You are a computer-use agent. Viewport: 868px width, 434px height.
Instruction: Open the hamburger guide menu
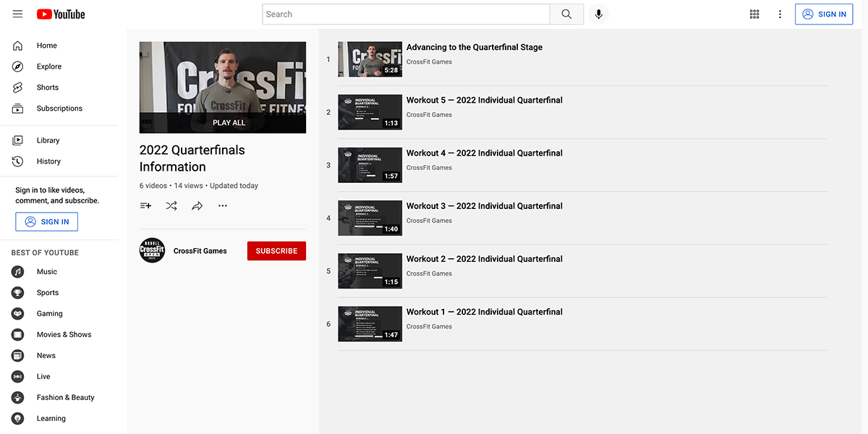18,14
